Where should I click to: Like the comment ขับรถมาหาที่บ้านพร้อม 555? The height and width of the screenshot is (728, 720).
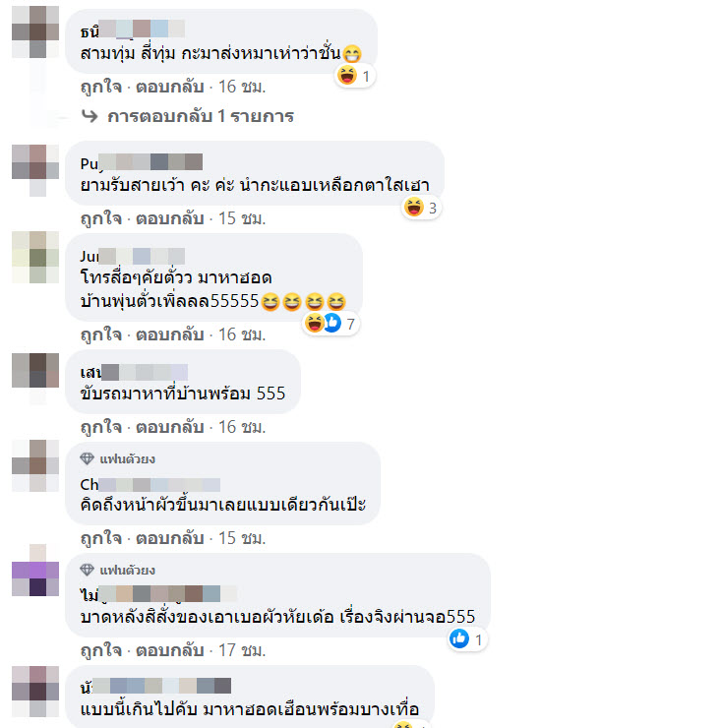(x=100, y=427)
